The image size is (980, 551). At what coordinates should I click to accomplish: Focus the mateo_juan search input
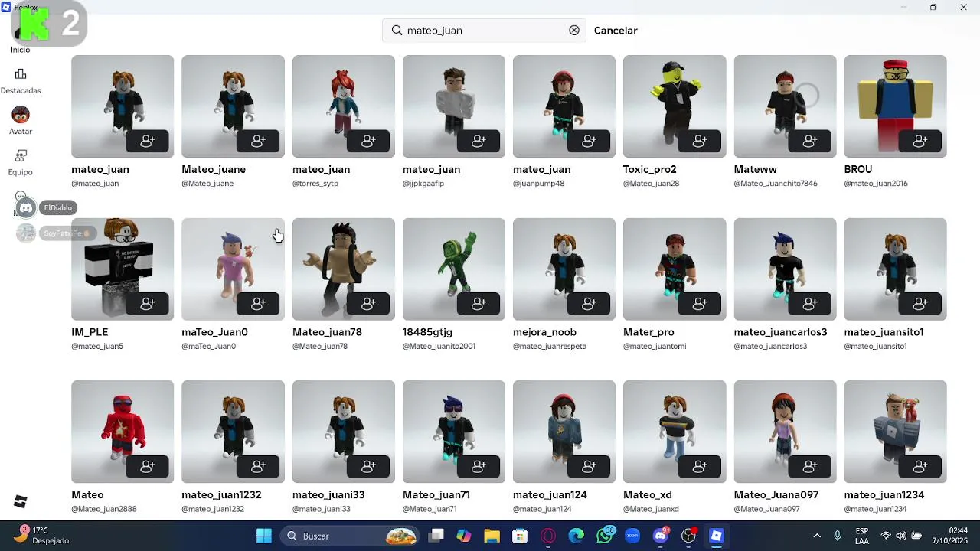click(484, 31)
